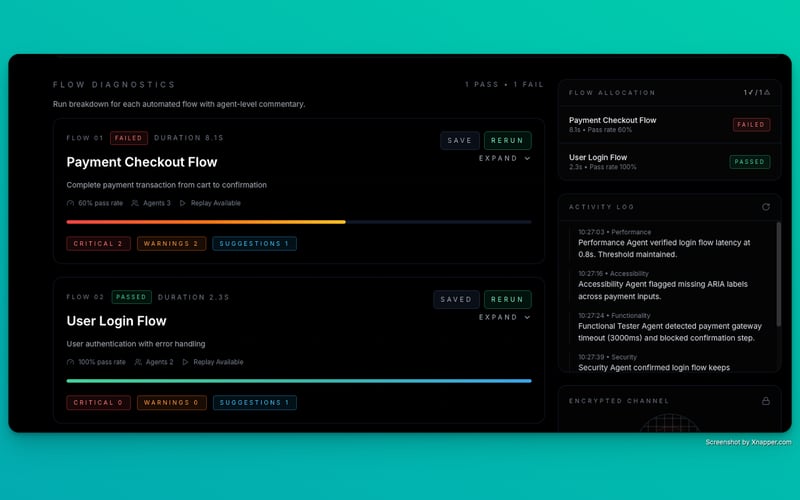Click the Activity Log heading
The width and height of the screenshot is (800, 500).
tap(602, 207)
